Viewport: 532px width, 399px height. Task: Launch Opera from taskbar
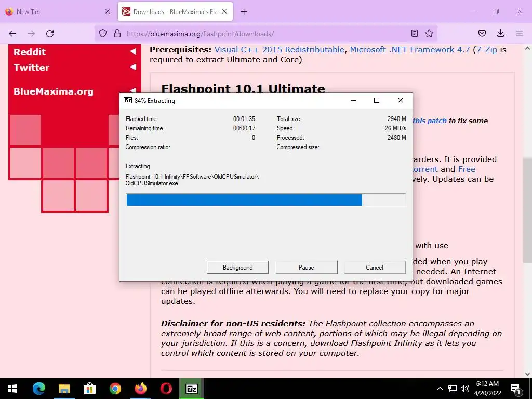coord(166,389)
